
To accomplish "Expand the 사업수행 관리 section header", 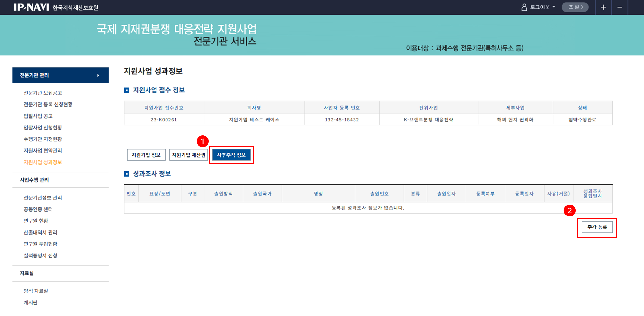I will (34, 180).
